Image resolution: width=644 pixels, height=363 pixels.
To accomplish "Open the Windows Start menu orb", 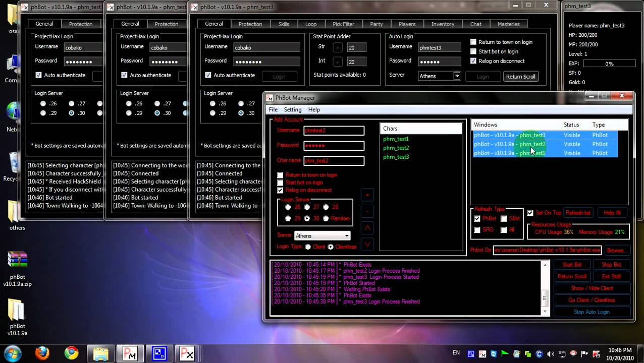I will [x=13, y=353].
